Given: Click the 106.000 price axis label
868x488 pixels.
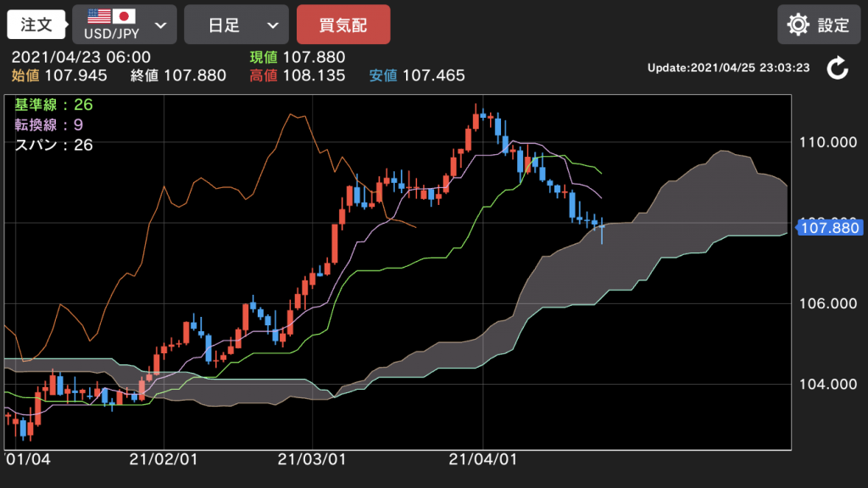Looking at the screenshot, I should pos(828,304).
